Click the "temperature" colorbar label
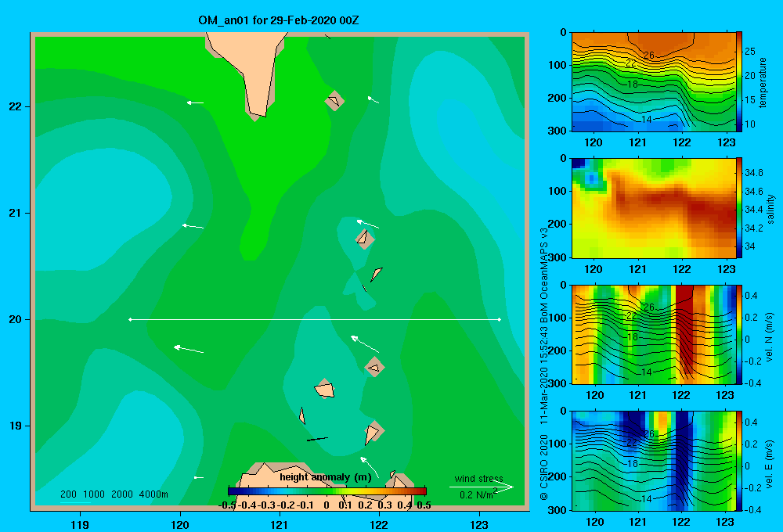Viewport: 783px width, 532px height. (763, 82)
